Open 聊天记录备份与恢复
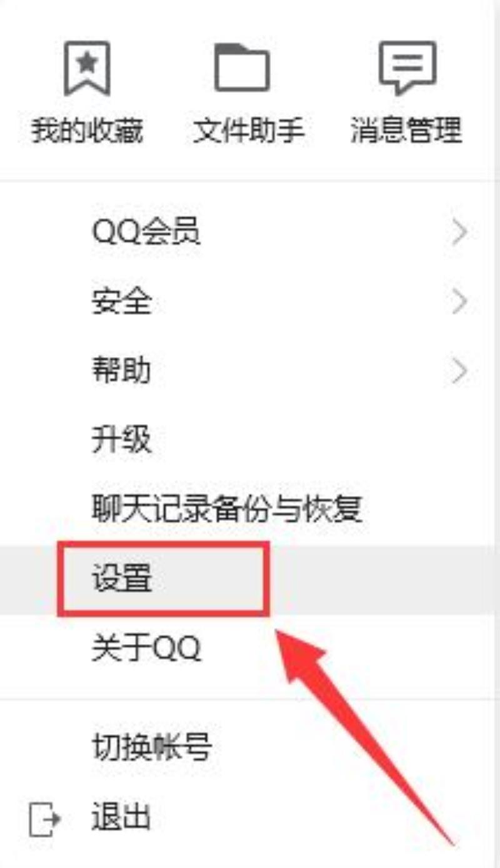This screenshot has width=500, height=868. (x=227, y=509)
